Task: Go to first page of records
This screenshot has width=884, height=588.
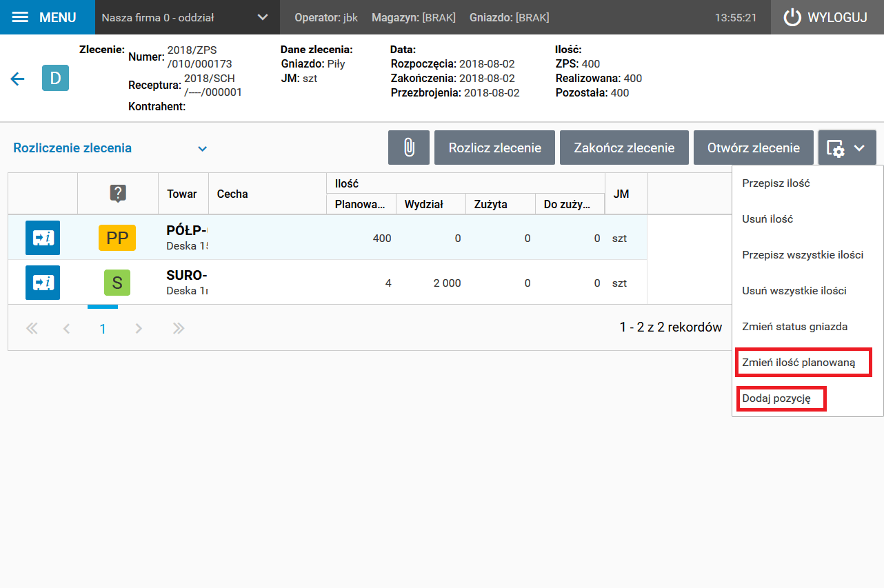Action: pyautogui.click(x=32, y=328)
